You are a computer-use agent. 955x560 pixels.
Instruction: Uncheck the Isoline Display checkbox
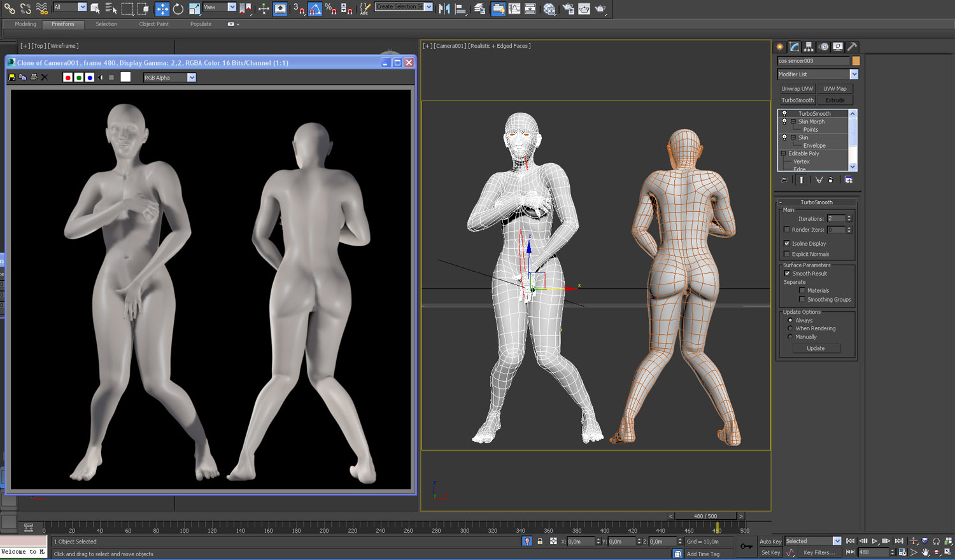(787, 244)
